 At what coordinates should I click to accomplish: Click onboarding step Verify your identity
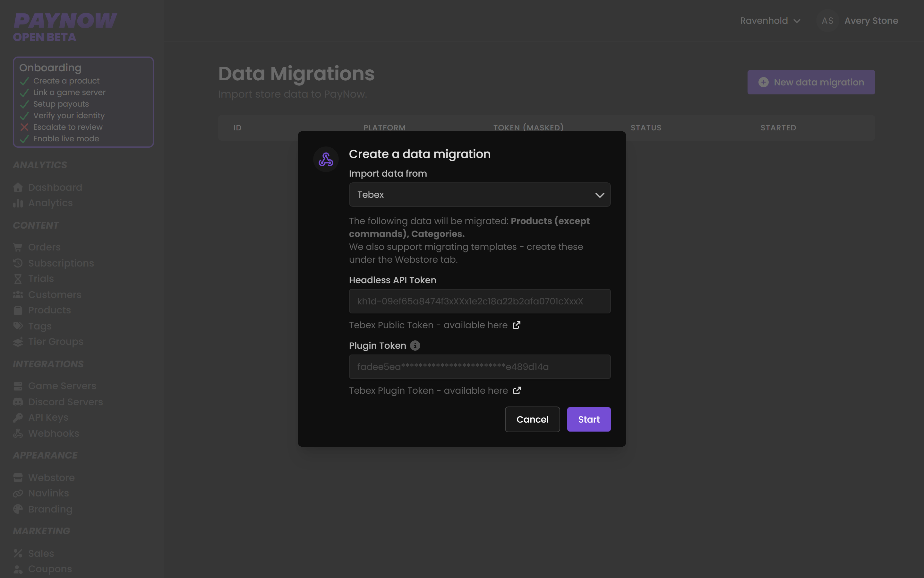[69, 116]
